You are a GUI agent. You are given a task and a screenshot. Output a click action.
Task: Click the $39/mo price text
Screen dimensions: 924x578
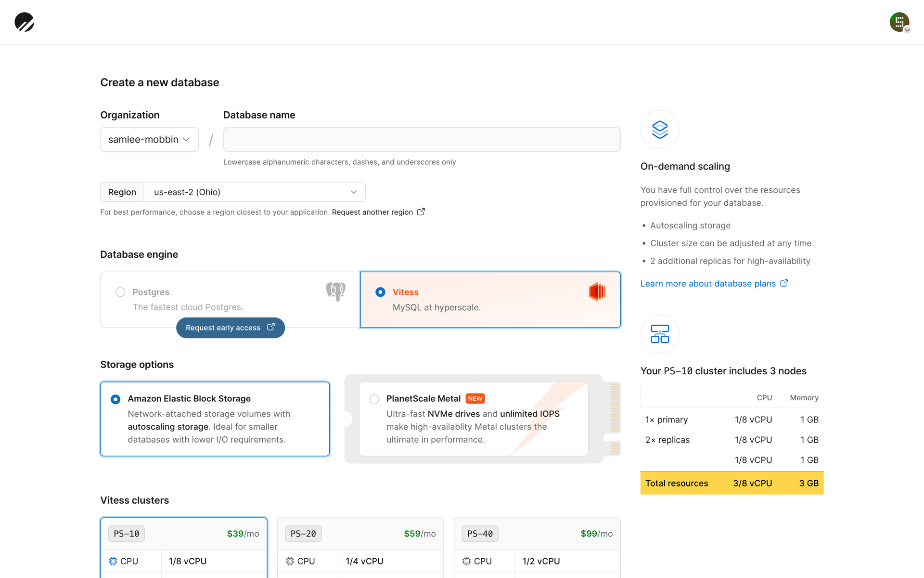[243, 534]
